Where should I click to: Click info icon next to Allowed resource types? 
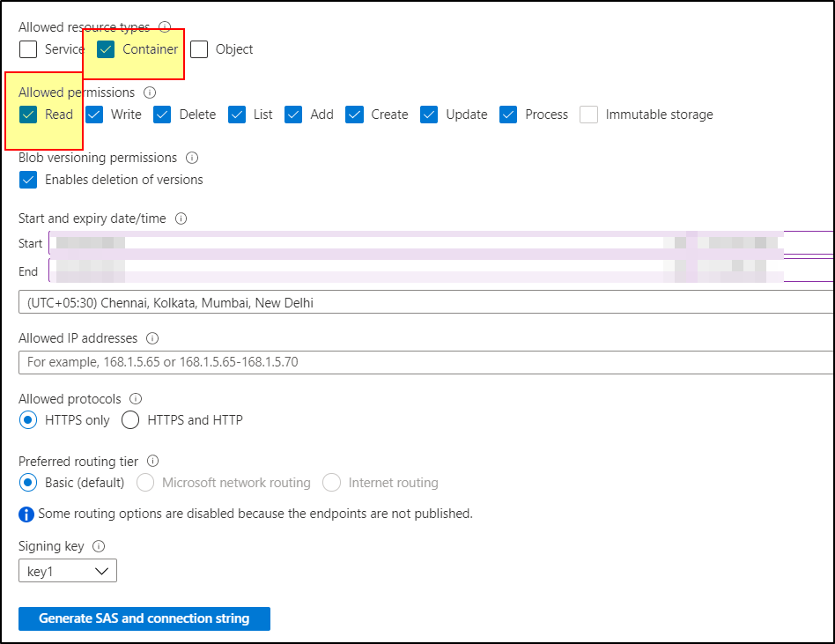pos(165,26)
